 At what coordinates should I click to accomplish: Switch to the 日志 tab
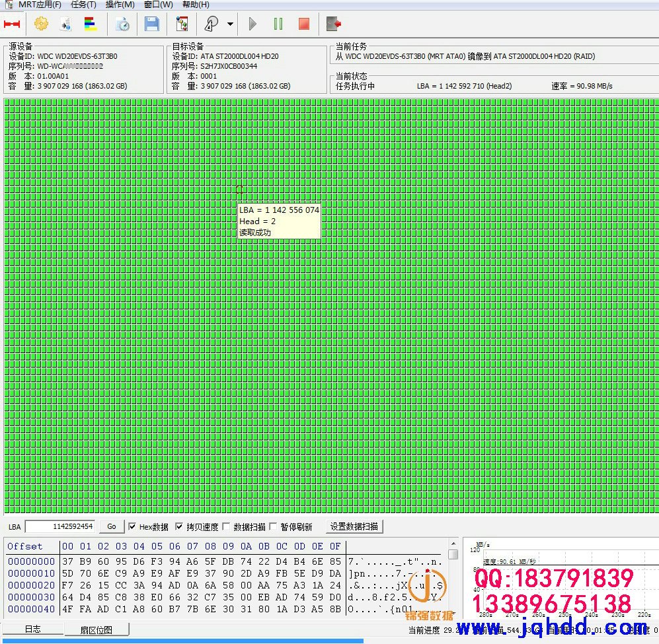32,629
